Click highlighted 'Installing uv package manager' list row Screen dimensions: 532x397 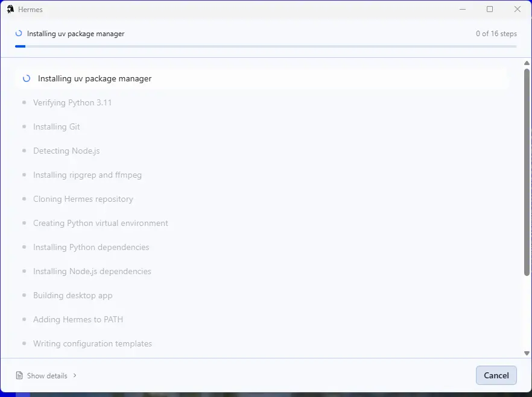tap(262, 78)
